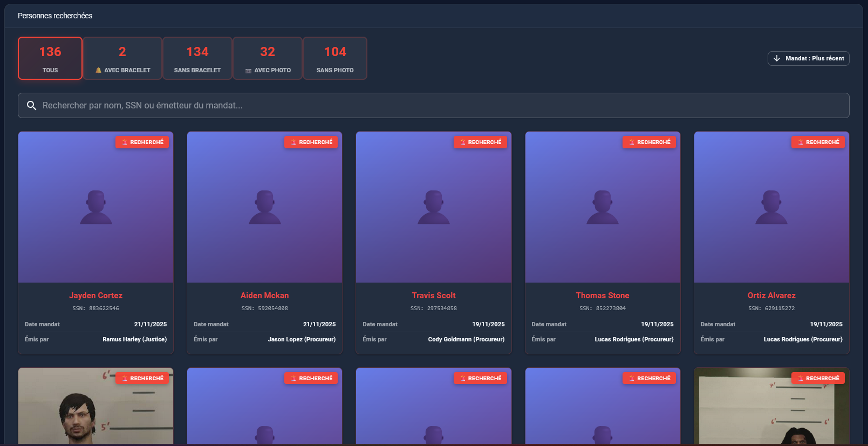The width and height of the screenshot is (868, 446).
Task: Click the avatar placeholder of Aiden Mckan
Action: click(x=264, y=207)
